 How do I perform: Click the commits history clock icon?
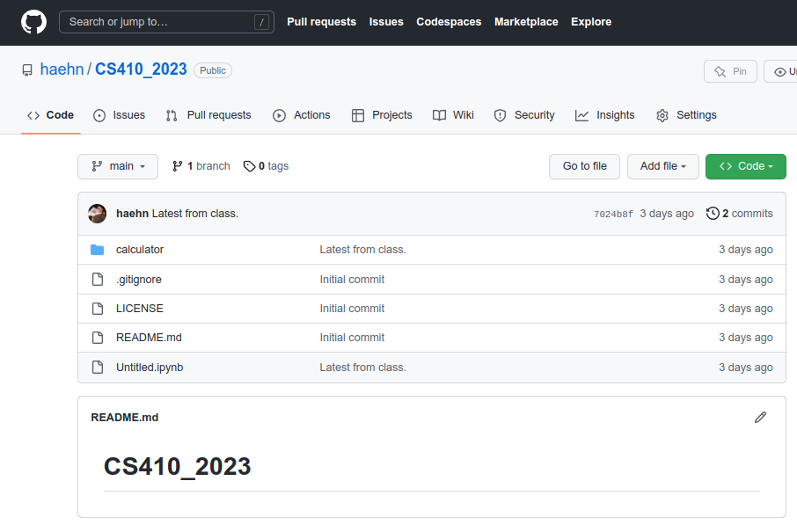click(x=713, y=214)
